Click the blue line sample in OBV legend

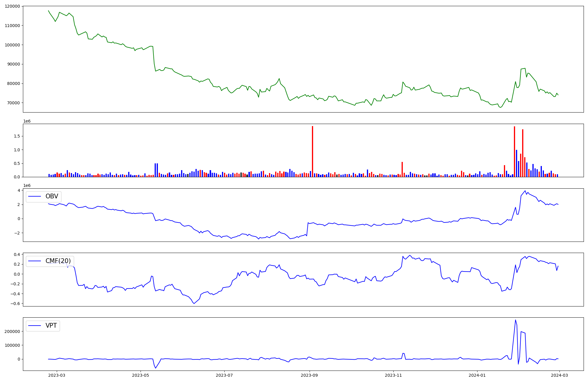(x=34, y=197)
